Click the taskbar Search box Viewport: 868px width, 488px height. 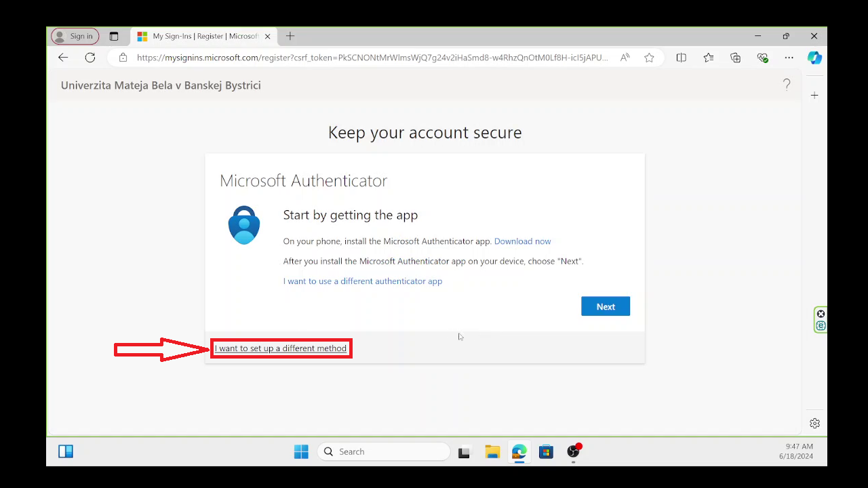(384, 451)
